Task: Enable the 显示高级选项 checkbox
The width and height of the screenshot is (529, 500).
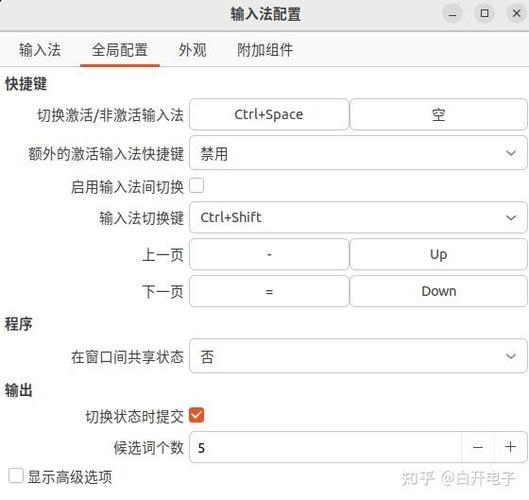Action: pyautogui.click(x=16, y=476)
